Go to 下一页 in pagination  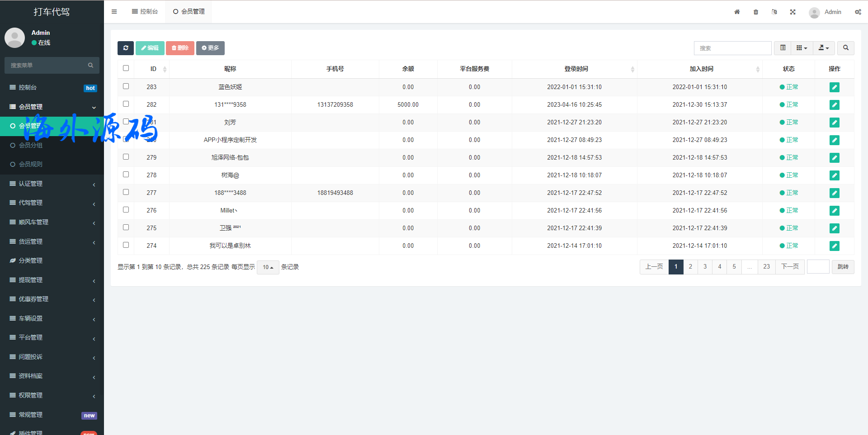pyautogui.click(x=790, y=267)
